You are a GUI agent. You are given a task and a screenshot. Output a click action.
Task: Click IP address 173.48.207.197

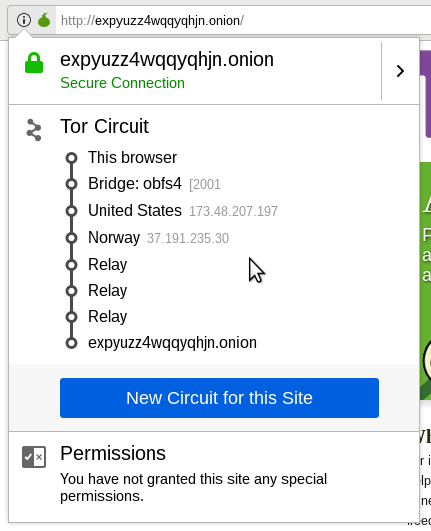pyautogui.click(x=233, y=211)
